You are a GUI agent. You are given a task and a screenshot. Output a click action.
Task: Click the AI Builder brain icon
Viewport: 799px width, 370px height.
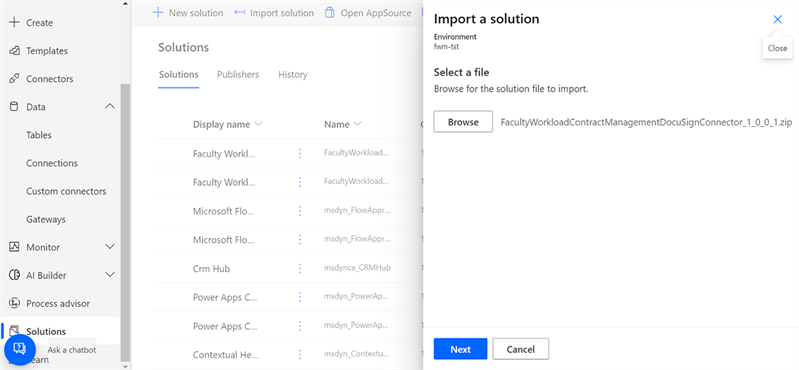coord(15,275)
